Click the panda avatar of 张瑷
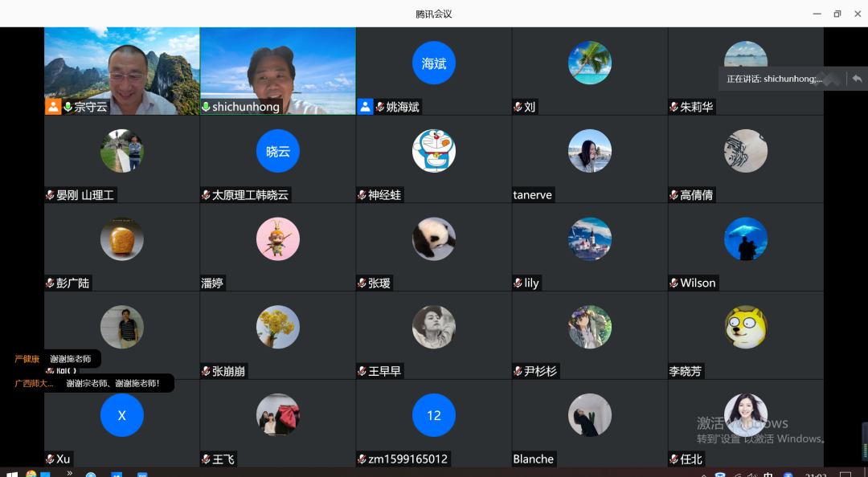The width and height of the screenshot is (868, 477). tap(434, 239)
